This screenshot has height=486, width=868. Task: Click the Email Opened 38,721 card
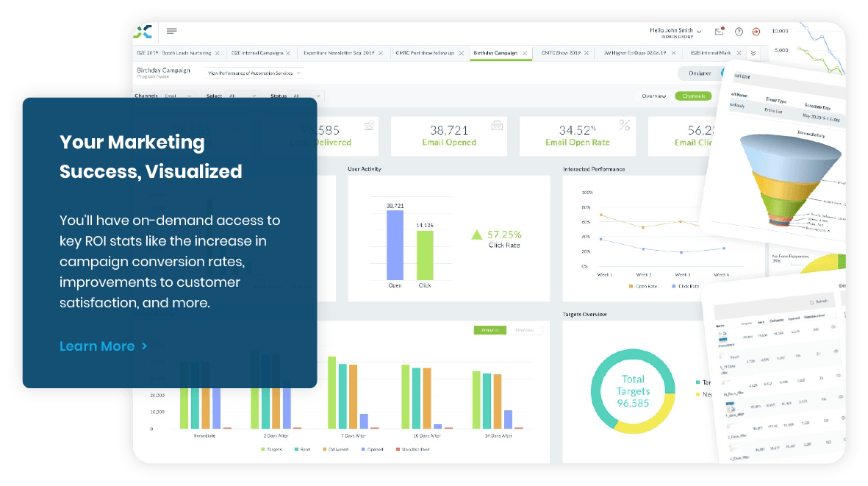(449, 136)
